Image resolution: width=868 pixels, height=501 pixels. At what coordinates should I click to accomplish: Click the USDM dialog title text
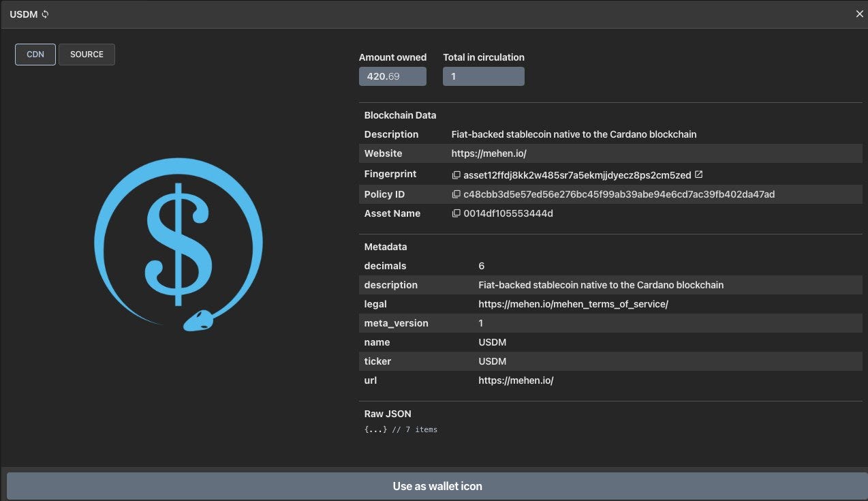pos(24,14)
